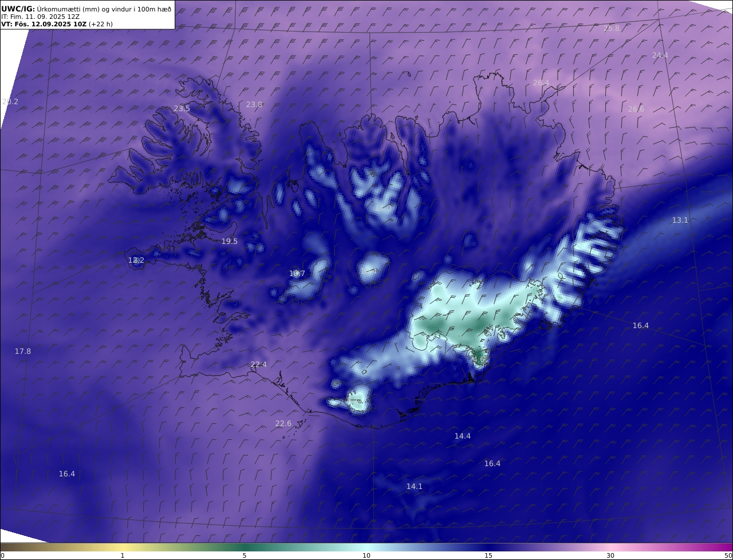This screenshot has width=733, height=560.
Task: Click the "VT: Fös. 12.09.2025 10Z (+22 h)" line
Action: click(x=57, y=24)
